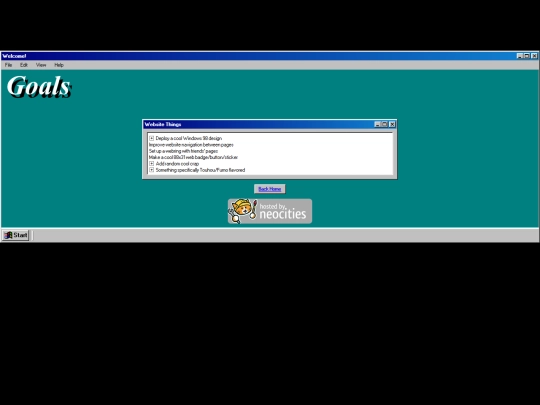540x405 pixels.
Task: Open the File menu
Action: 8,65
